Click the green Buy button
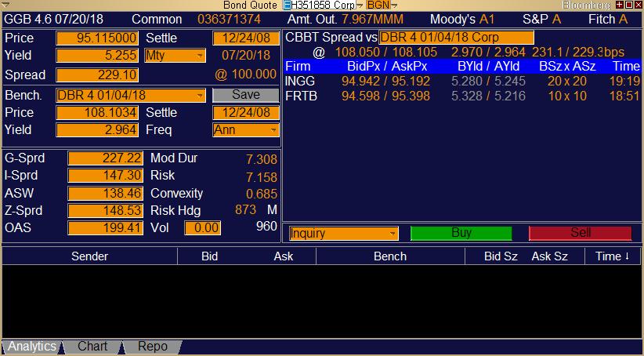Screen dimensions: 644x356 (x=461, y=233)
